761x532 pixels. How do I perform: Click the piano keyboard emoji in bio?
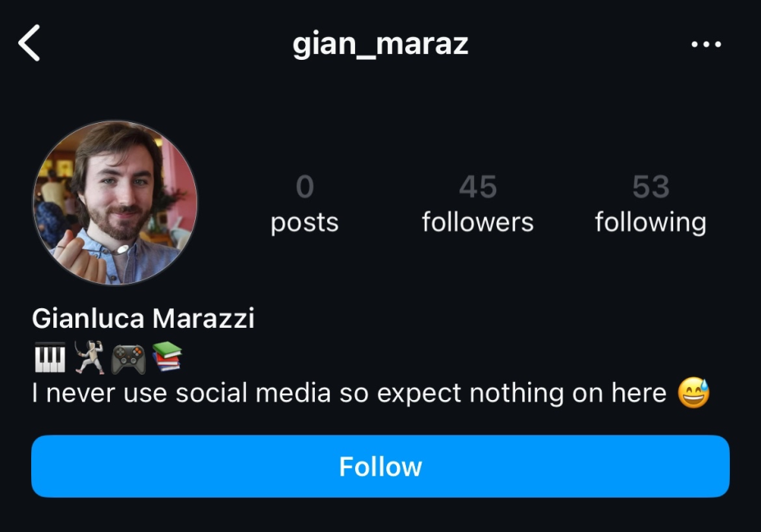pos(50,357)
